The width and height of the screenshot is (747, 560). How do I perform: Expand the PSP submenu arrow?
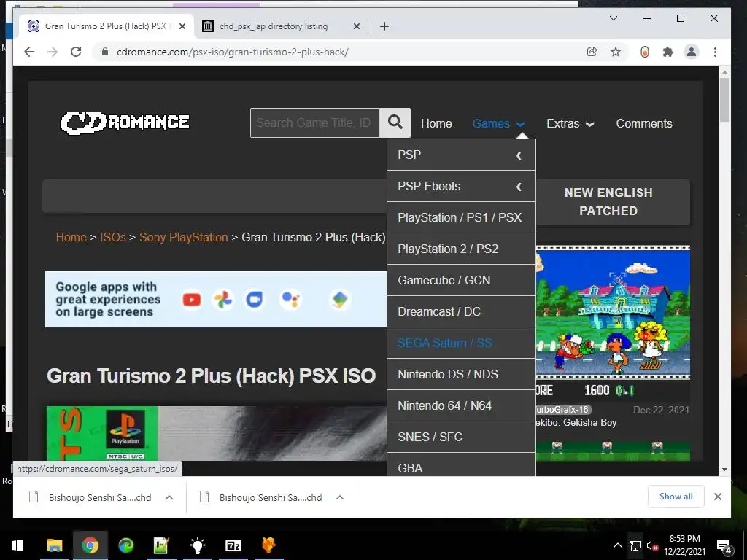pos(519,155)
